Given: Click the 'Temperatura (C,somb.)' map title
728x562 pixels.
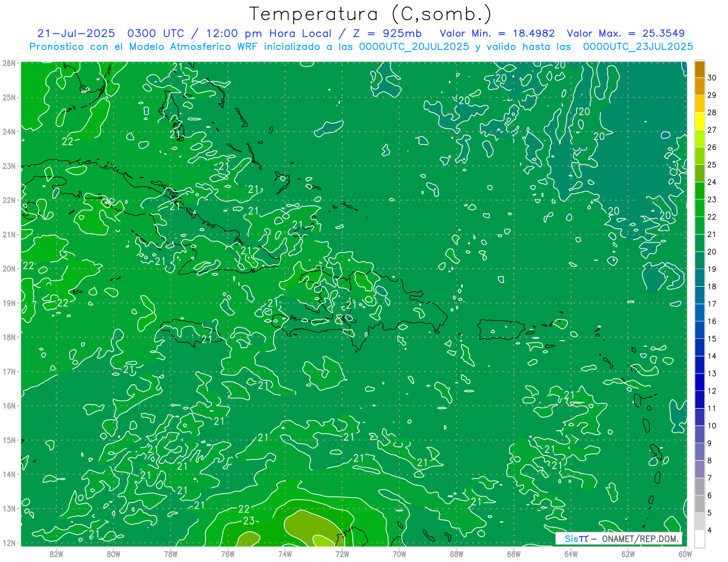Looking at the screenshot, I should [370, 14].
